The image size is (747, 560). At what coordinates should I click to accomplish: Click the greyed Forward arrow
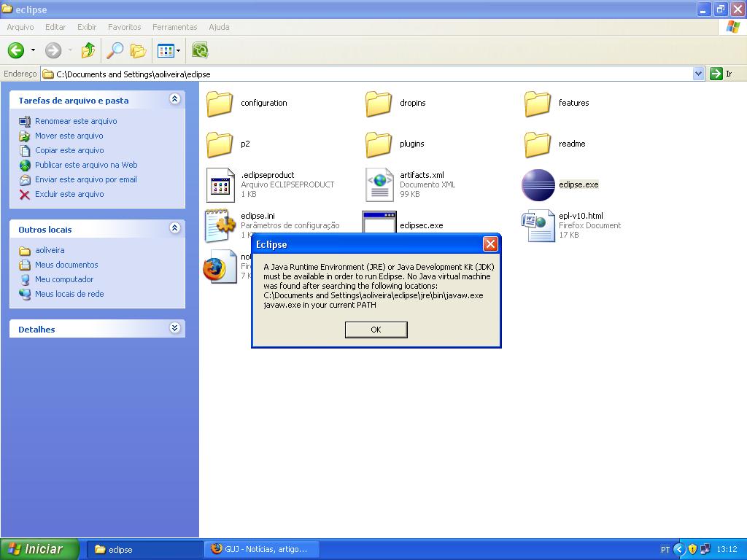(53, 50)
